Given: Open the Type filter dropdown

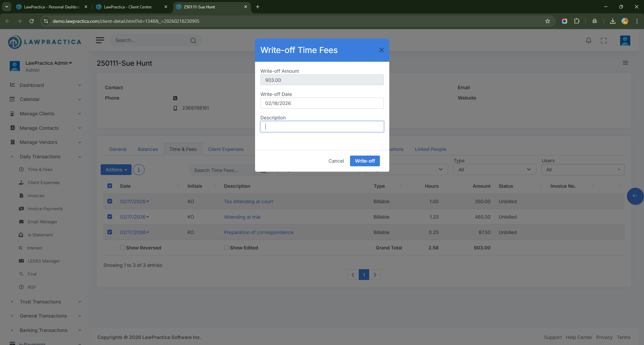Looking at the screenshot, I should pyautogui.click(x=494, y=170).
